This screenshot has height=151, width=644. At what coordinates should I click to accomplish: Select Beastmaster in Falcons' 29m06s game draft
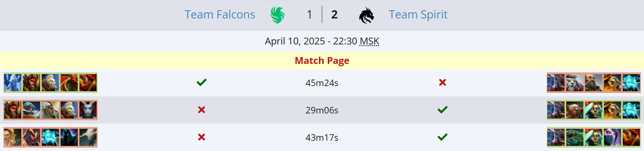13,110
